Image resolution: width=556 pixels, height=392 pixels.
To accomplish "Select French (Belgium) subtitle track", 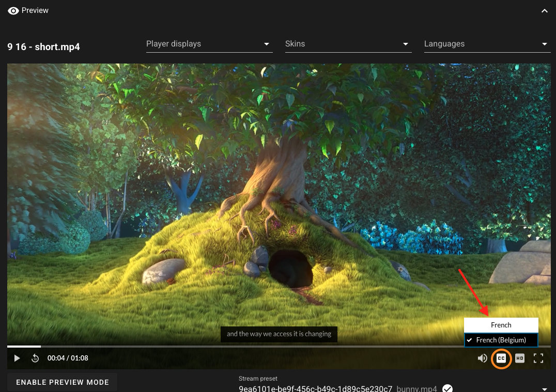I will click(501, 340).
